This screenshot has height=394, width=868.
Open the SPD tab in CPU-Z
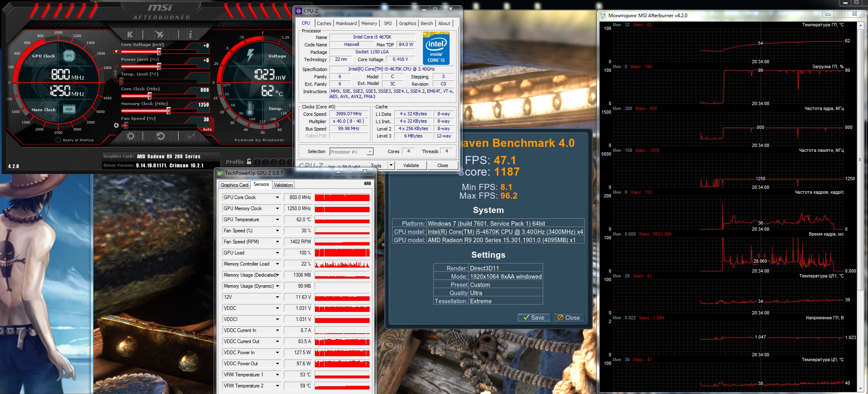point(388,23)
